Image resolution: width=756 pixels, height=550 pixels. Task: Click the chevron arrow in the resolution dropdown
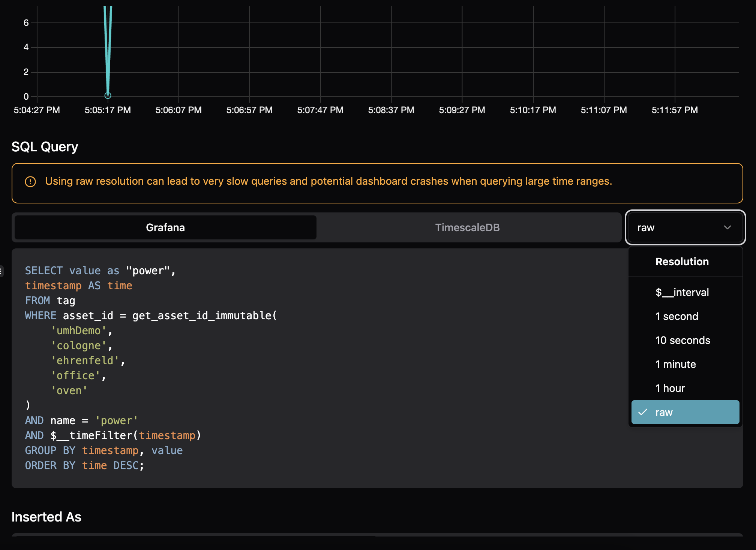pyautogui.click(x=727, y=227)
